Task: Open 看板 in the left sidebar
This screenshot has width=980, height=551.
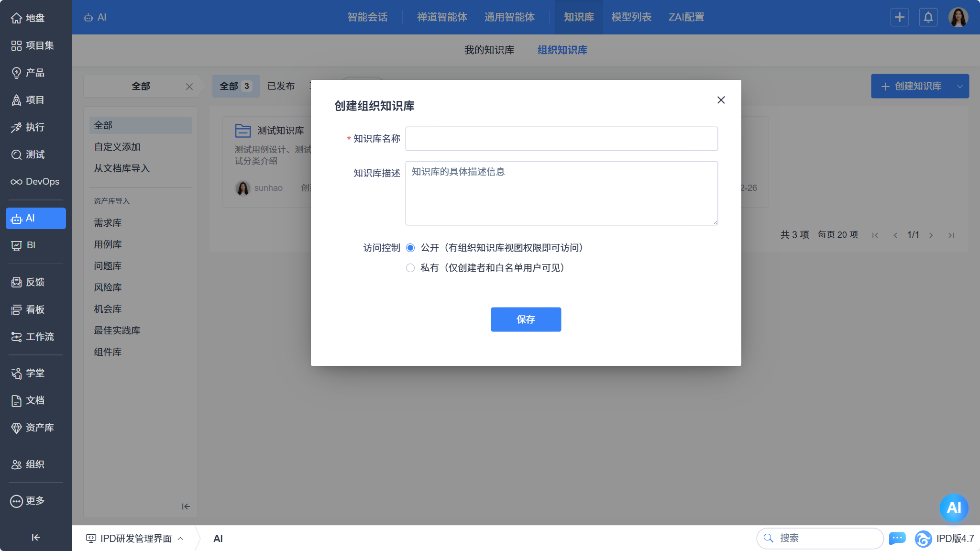Action: (x=35, y=309)
